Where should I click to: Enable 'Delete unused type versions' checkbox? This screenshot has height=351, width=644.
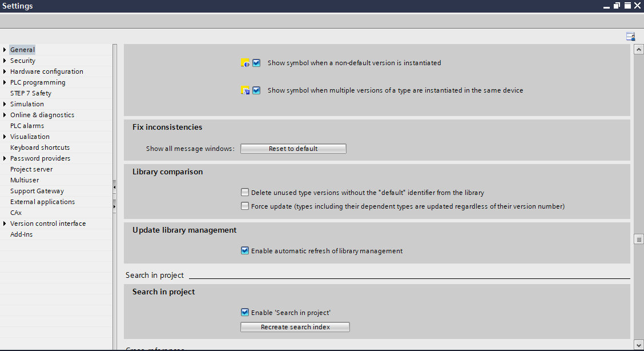click(x=245, y=193)
